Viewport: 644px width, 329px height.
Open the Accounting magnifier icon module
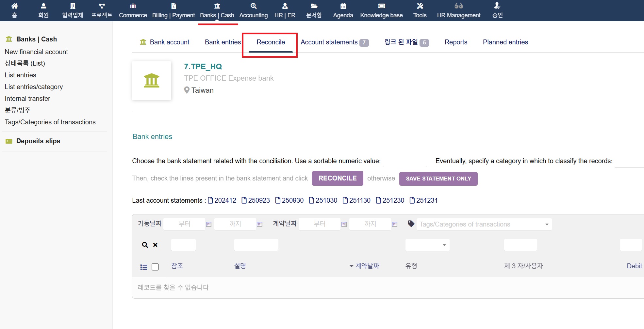[x=253, y=6]
